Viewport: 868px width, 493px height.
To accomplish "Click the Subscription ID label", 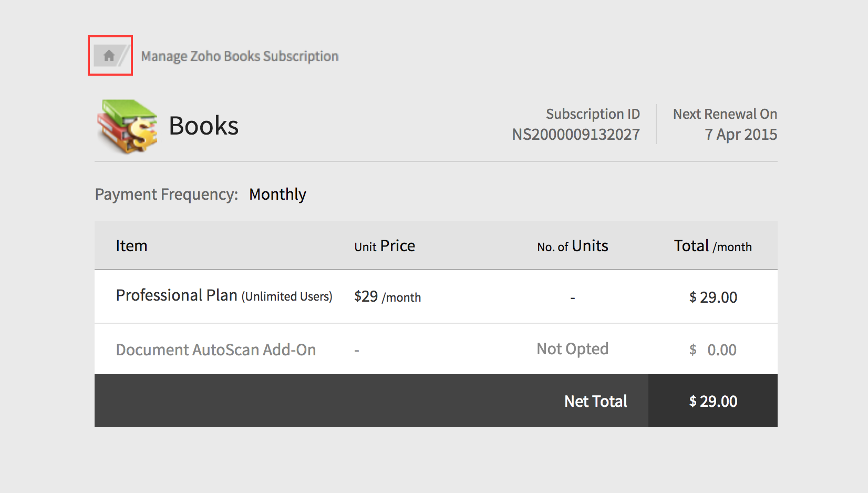I will tap(593, 114).
